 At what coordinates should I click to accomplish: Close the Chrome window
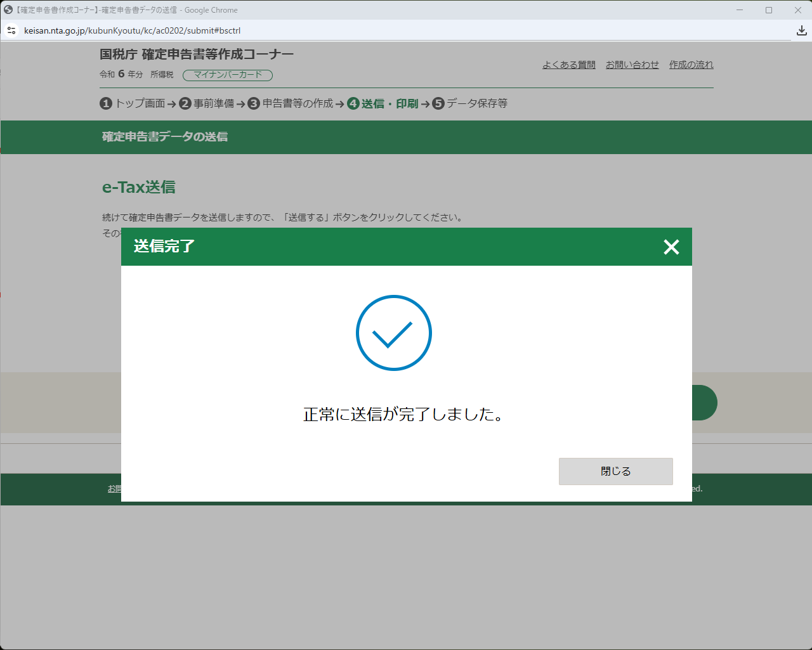point(798,10)
